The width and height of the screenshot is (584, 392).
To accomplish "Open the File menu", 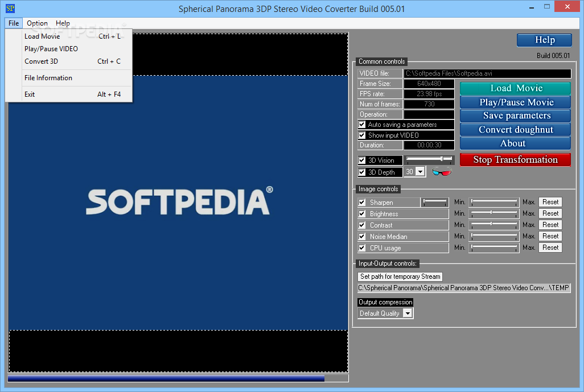I will (14, 23).
